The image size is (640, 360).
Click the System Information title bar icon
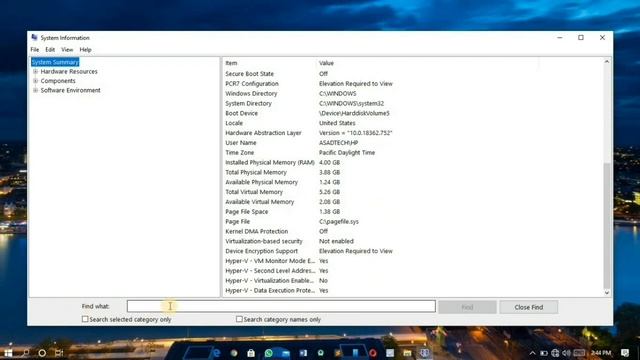[x=34, y=37]
